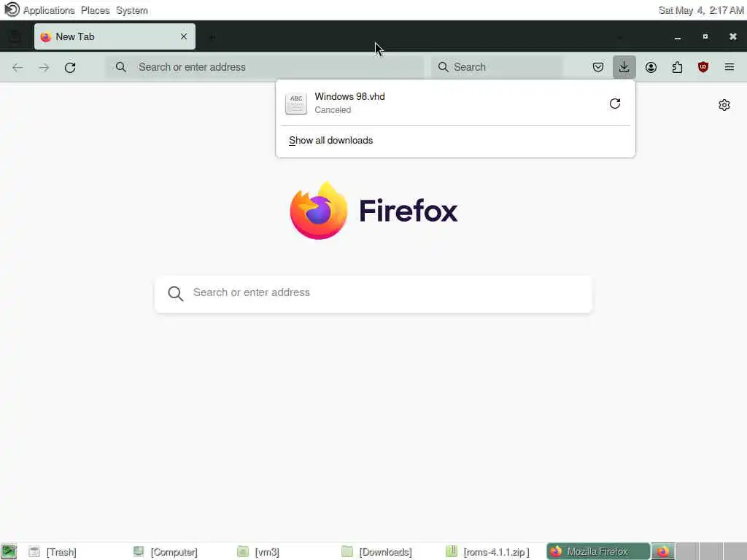Image resolution: width=747 pixels, height=560 pixels.
Task: Focus the toolbar Search box
Action: click(x=497, y=67)
